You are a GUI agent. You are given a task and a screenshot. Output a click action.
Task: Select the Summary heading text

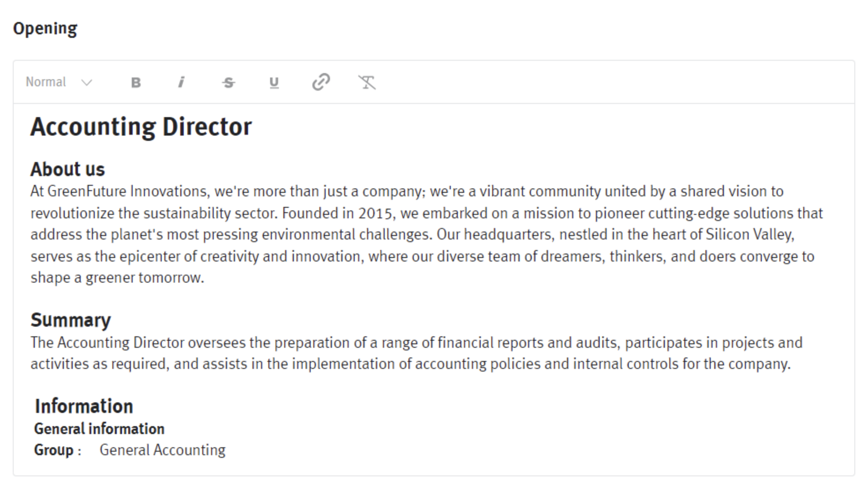point(70,320)
